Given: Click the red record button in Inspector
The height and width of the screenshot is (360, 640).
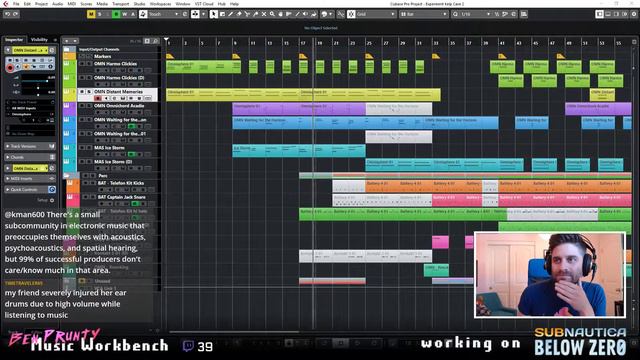Looking at the screenshot, I should [10, 67].
